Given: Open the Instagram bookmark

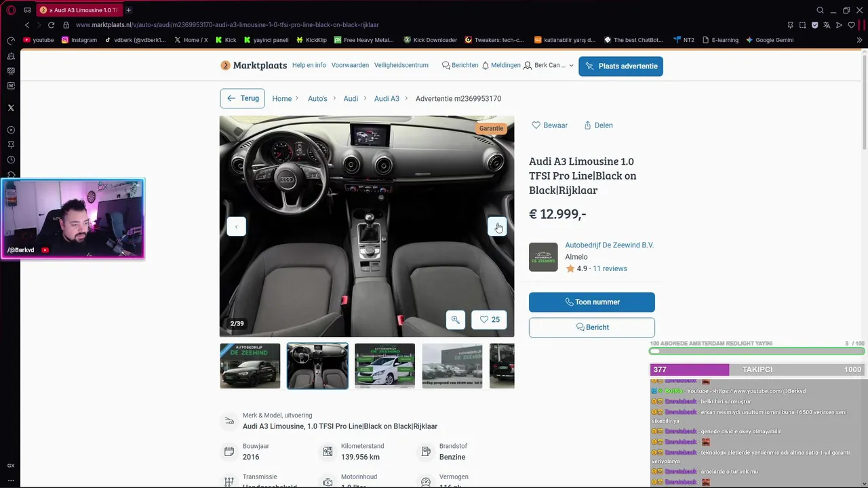Looking at the screenshot, I should coord(79,40).
